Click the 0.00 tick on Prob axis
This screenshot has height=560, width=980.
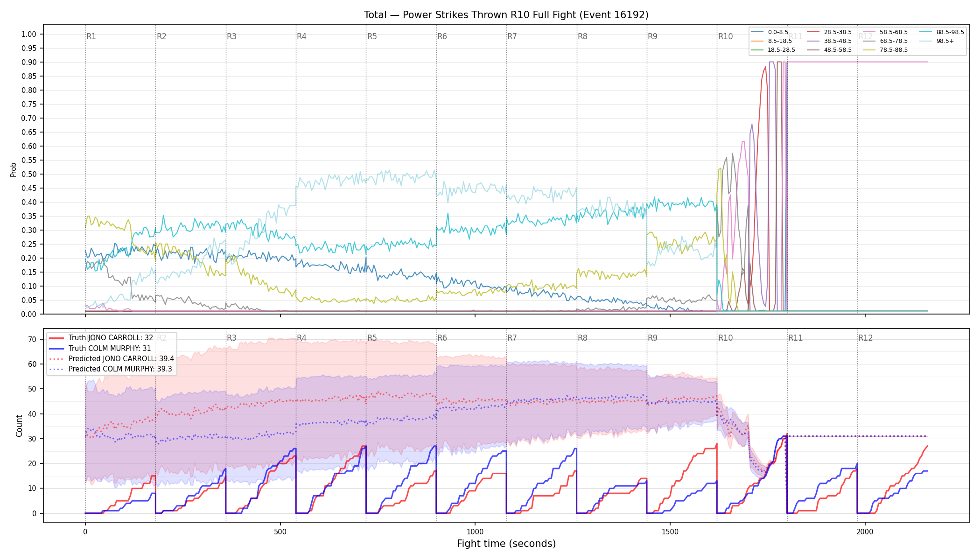point(29,314)
